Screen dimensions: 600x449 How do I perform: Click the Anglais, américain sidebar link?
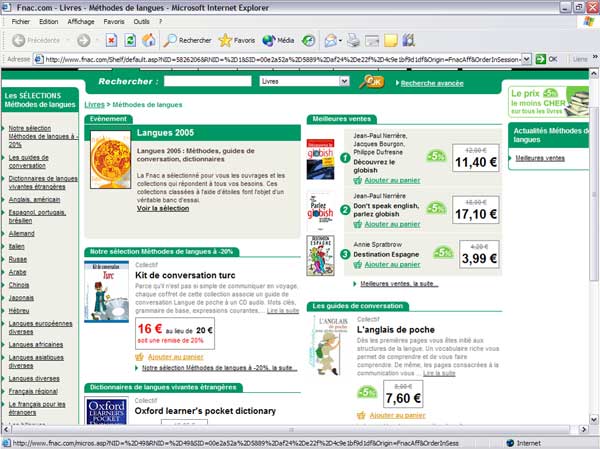click(34, 199)
